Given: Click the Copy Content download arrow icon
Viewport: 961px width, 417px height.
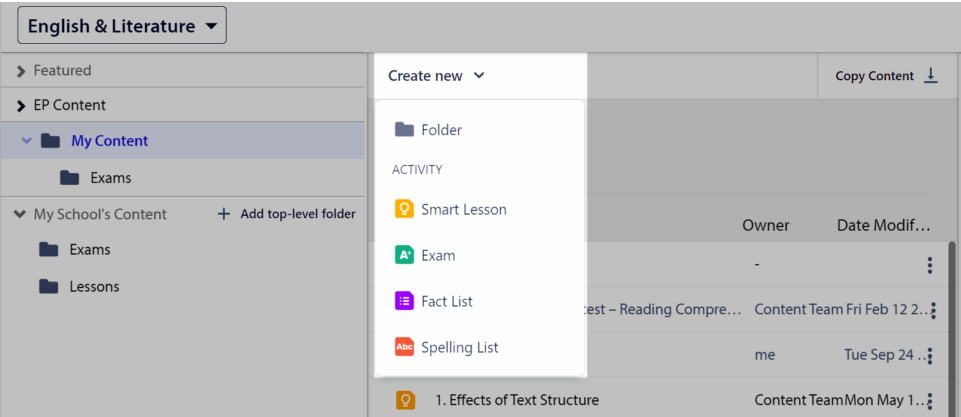Looking at the screenshot, I should click(x=931, y=75).
